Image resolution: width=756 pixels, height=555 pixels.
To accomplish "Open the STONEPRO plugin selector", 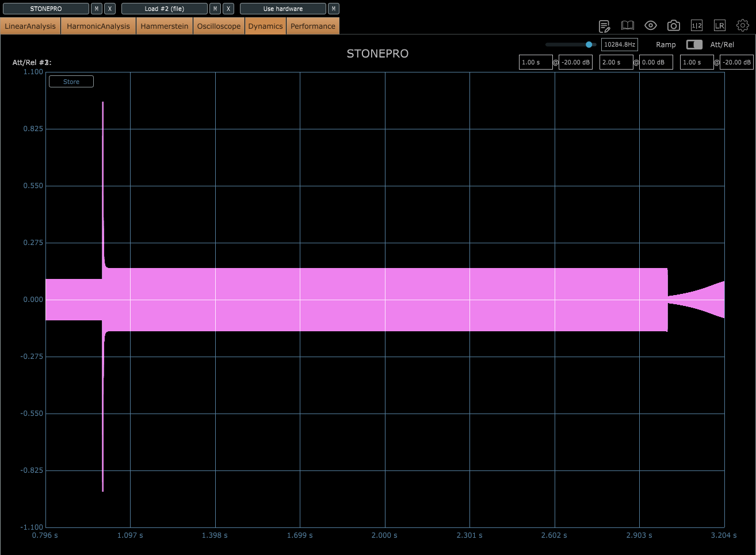I will [x=46, y=9].
